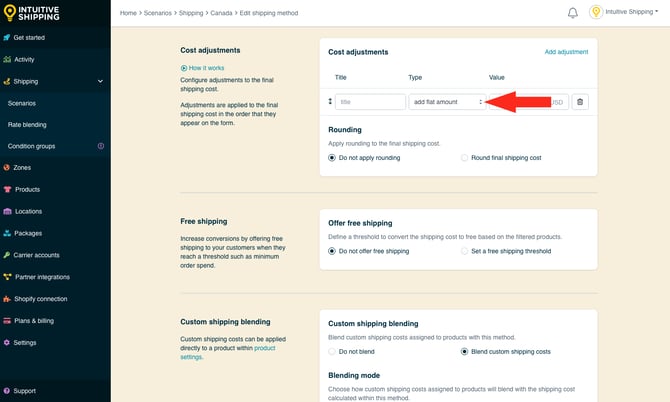Click the How it works link
The image size is (670, 402).
point(206,68)
